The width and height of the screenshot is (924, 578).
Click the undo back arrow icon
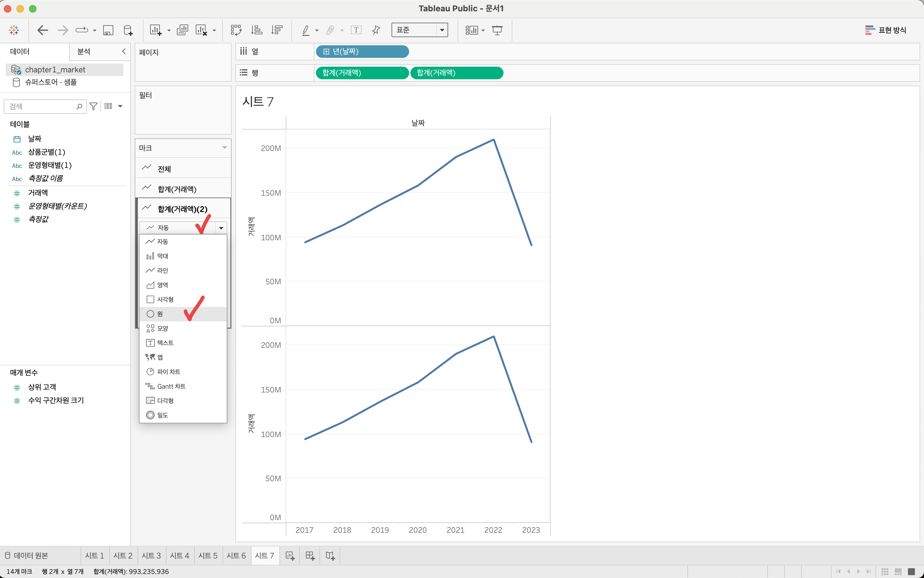(x=42, y=30)
